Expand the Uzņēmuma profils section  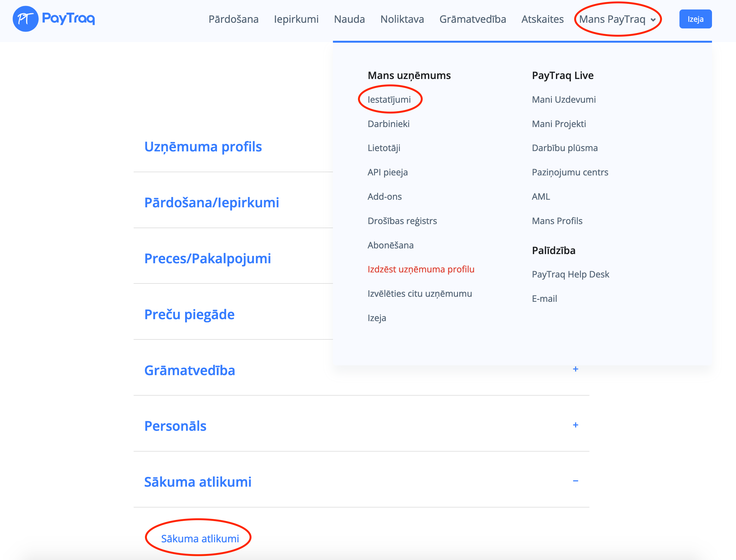point(203,147)
